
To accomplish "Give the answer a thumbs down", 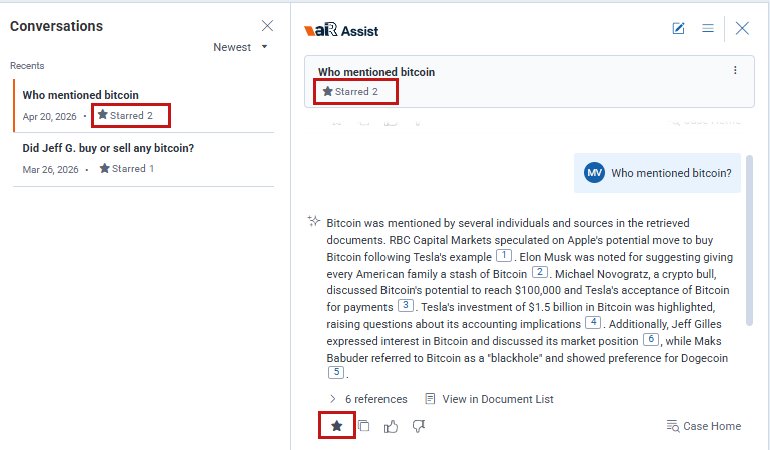I will pos(419,426).
